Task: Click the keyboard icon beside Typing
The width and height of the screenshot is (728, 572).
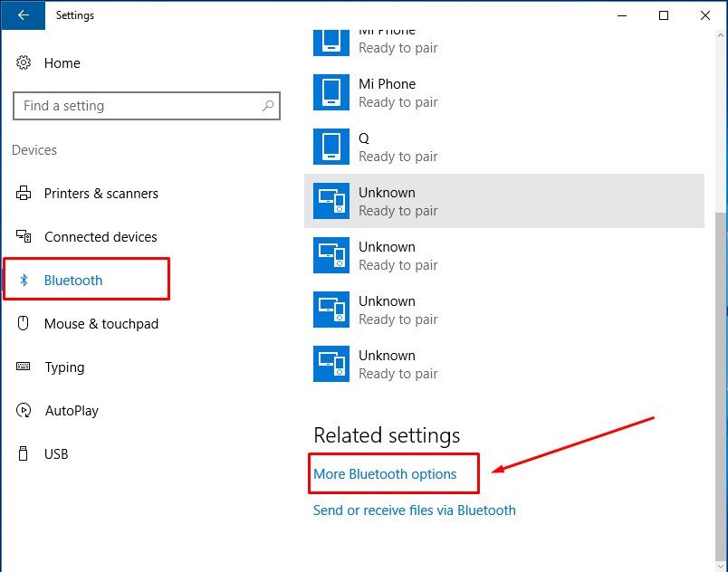Action: click(24, 367)
